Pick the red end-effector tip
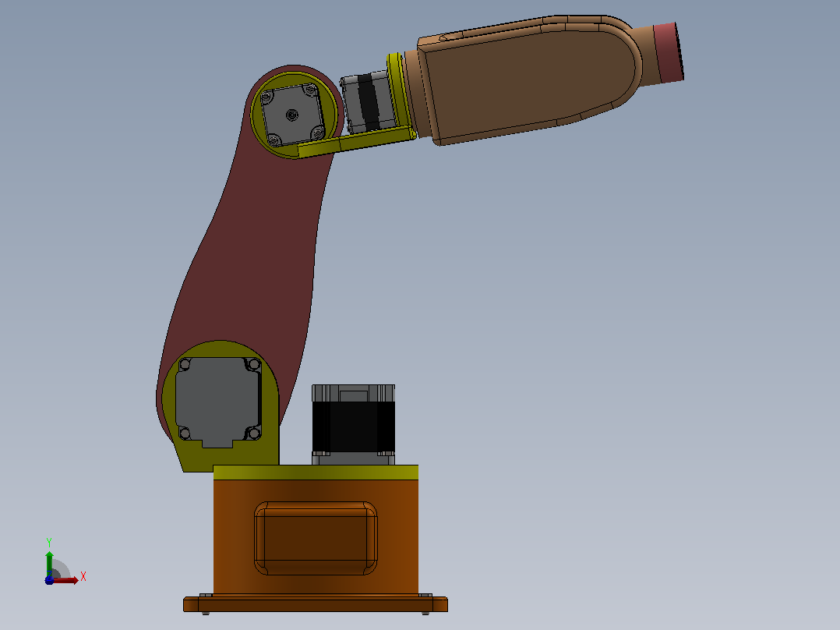Image resolution: width=840 pixels, height=630 pixels. pos(669,52)
